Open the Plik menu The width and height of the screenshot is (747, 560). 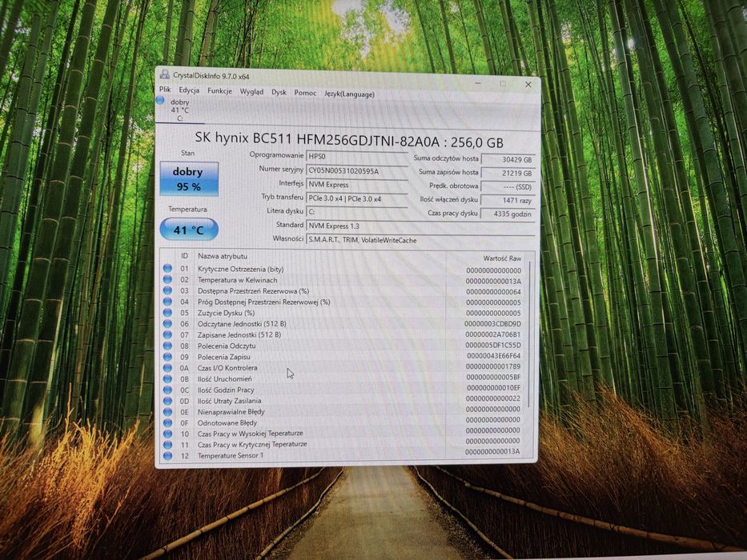(x=165, y=89)
